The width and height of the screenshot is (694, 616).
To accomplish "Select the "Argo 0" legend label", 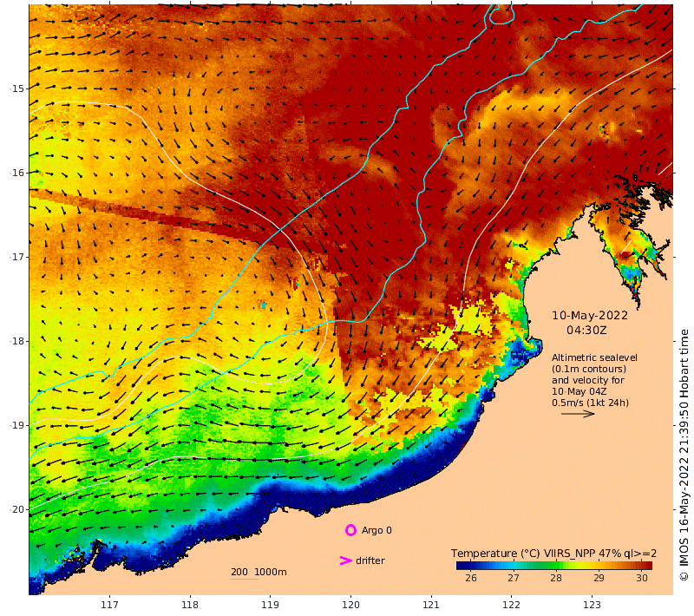I will [376, 530].
